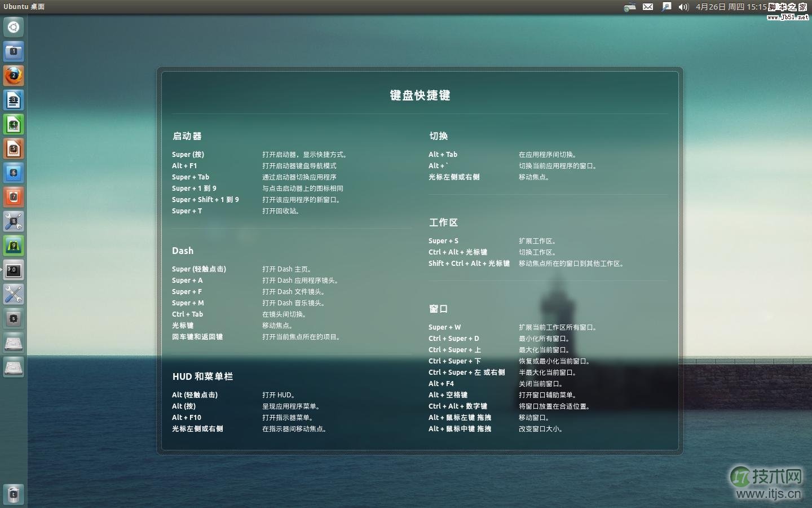Click the magnifier indicator in the panel
Viewport: 812px width, 508px height.
[x=667, y=7]
